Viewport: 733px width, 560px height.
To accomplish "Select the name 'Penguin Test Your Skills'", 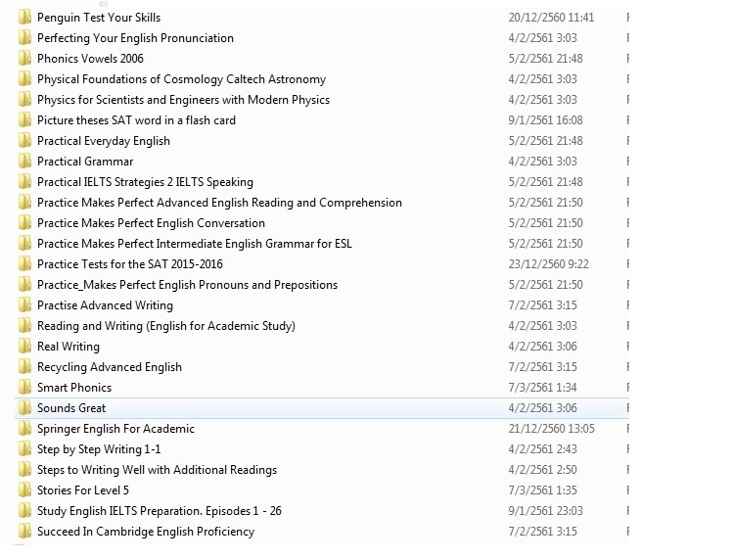I will coord(99,18).
